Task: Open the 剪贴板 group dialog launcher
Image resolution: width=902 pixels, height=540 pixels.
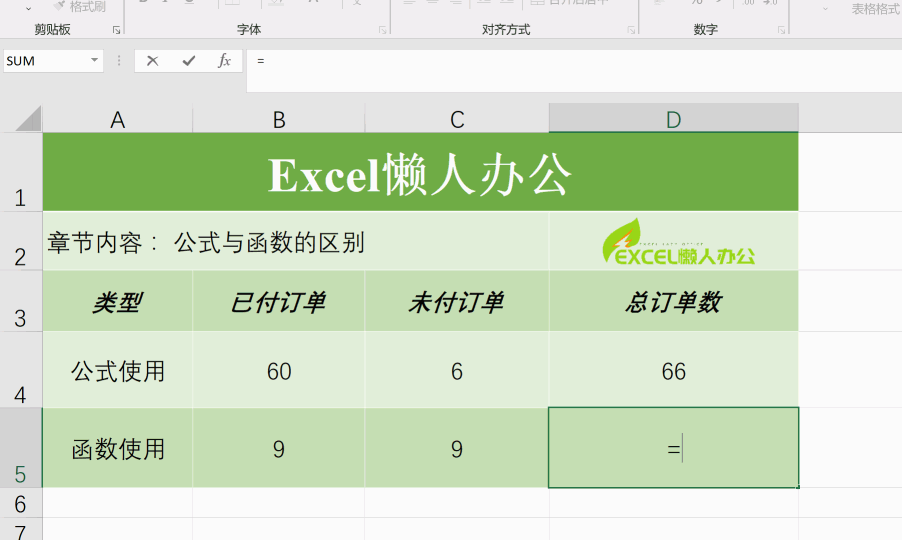Action: pos(116,30)
